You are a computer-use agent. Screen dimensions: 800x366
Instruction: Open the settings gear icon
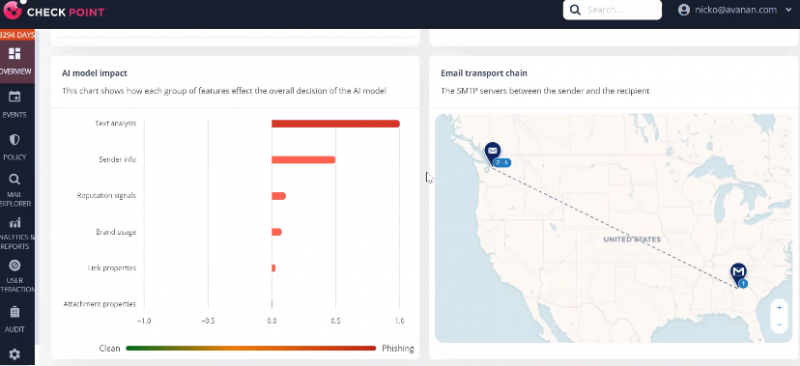pos(15,354)
